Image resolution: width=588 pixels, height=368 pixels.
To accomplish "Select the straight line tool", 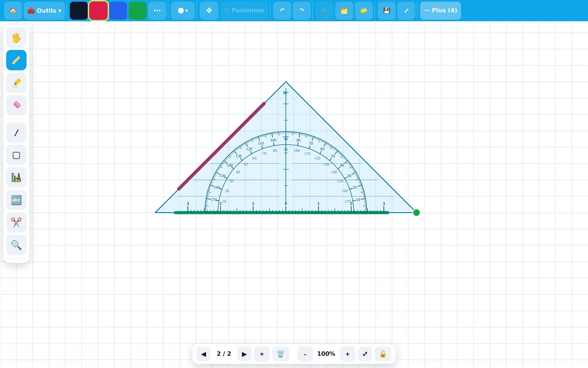I will 16,133.
